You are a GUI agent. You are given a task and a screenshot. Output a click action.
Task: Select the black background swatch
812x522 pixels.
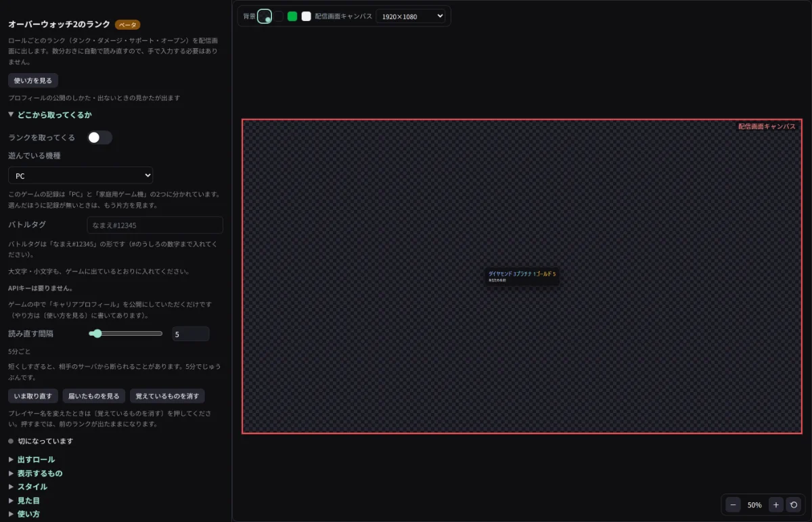(x=279, y=16)
